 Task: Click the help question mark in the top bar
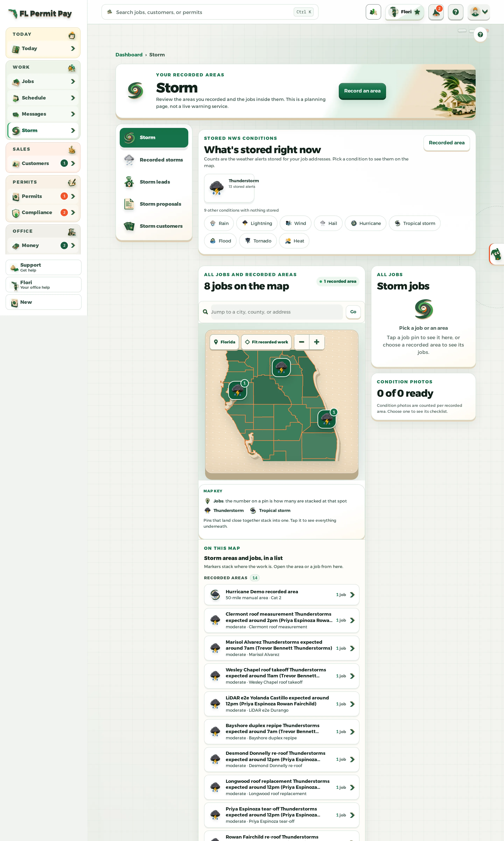pyautogui.click(x=455, y=12)
